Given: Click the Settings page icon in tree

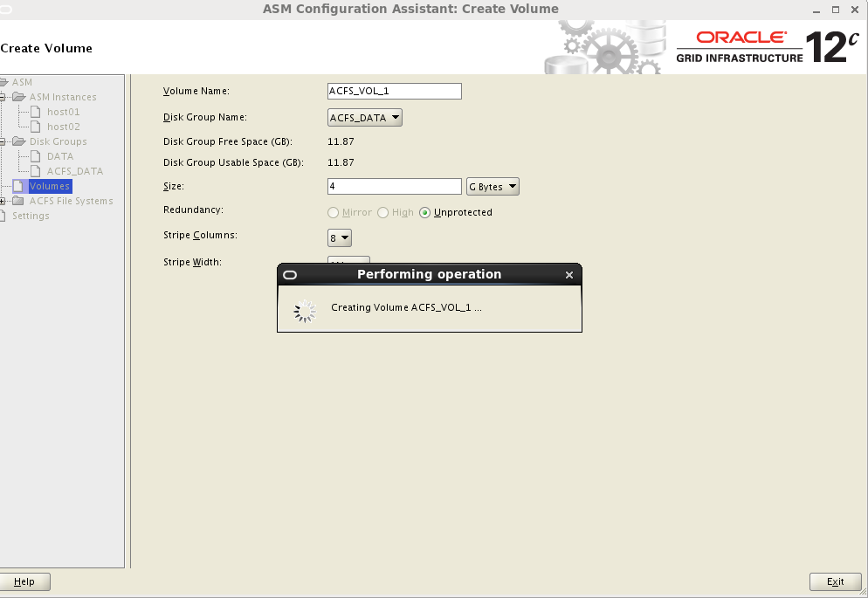Looking at the screenshot, I should tap(3, 216).
